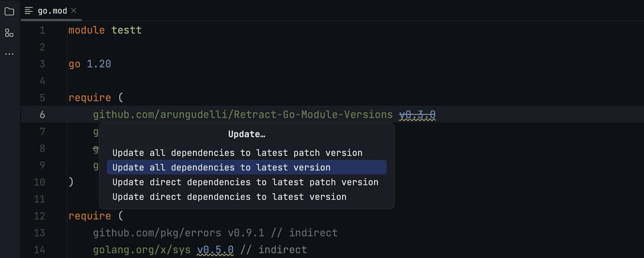Image resolution: width=644 pixels, height=258 pixels.
Task: Click the go.mod file icon in tab
Action: point(29,11)
